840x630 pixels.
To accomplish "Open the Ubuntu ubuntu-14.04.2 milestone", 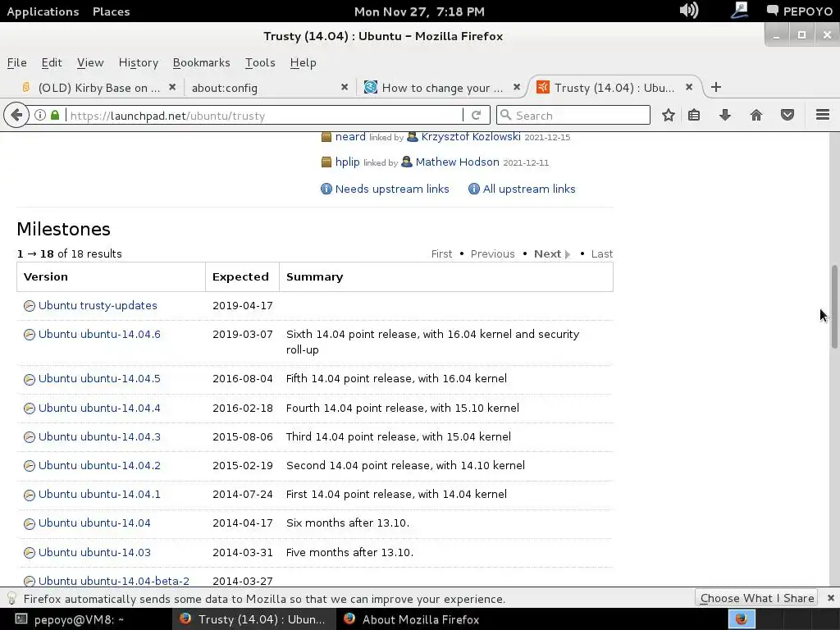I will [x=99, y=465].
